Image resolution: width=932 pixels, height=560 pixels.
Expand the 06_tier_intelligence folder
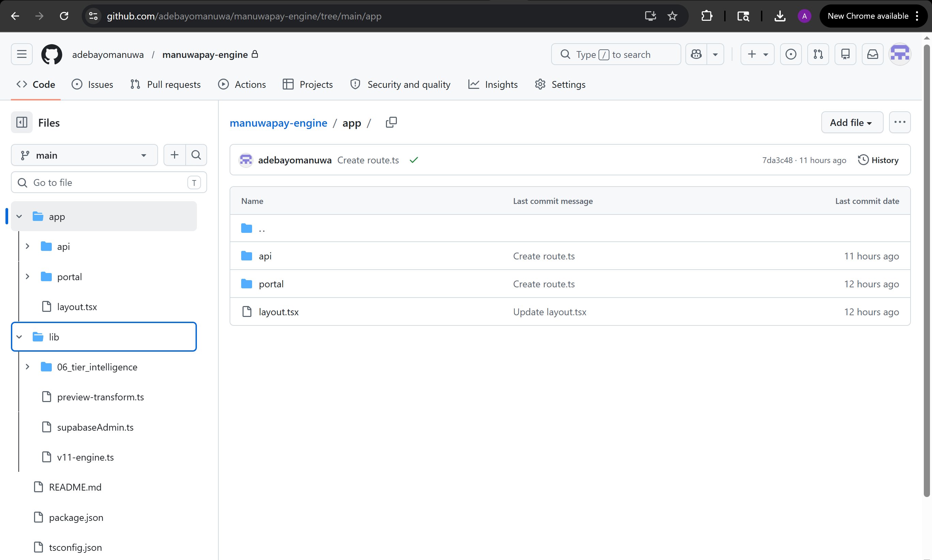tap(27, 367)
